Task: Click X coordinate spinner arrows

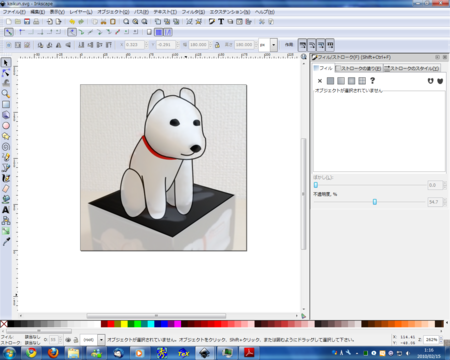Action: pos(146,45)
